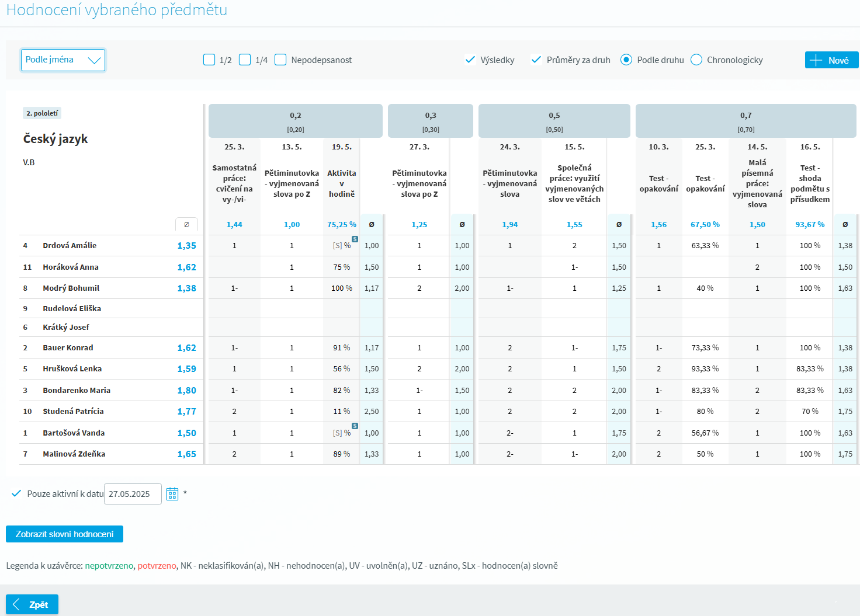Viewport: 860px width, 616px height.
Task: Select student Malinová Zdeňka
Action: point(74,454)
